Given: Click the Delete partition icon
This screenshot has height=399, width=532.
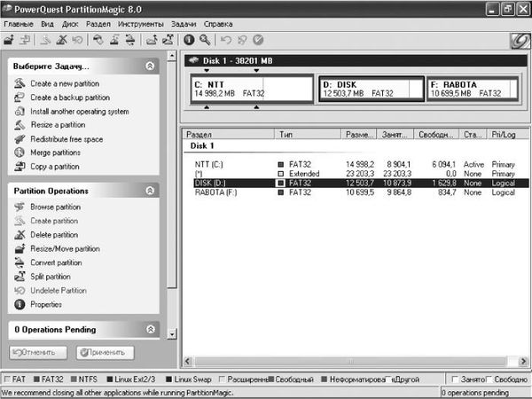Looking at the screenshot, I should (x=21, y=235).
